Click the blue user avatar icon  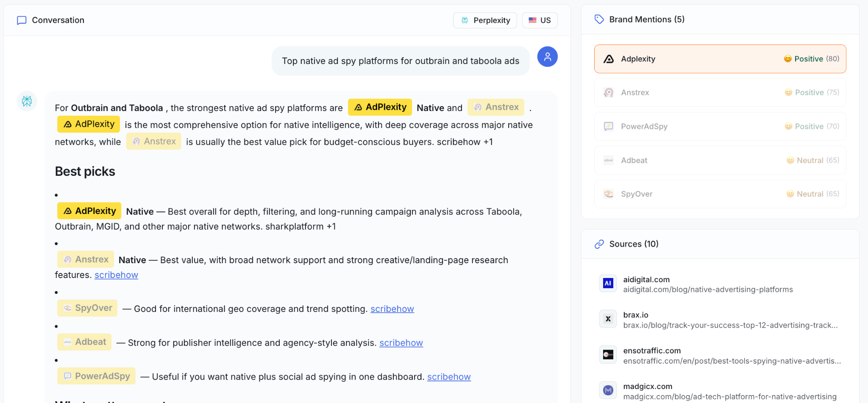click(x=548, y=57)
